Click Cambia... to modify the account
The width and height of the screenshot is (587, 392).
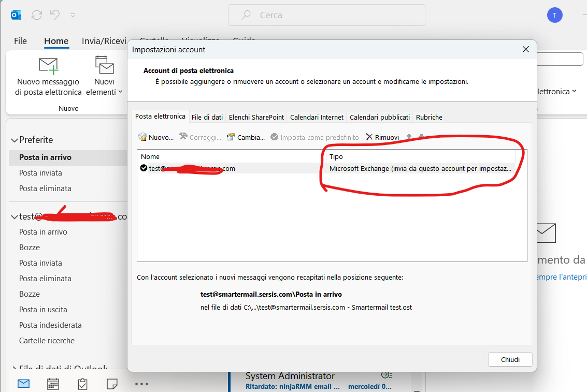click(x=246, y=137)
